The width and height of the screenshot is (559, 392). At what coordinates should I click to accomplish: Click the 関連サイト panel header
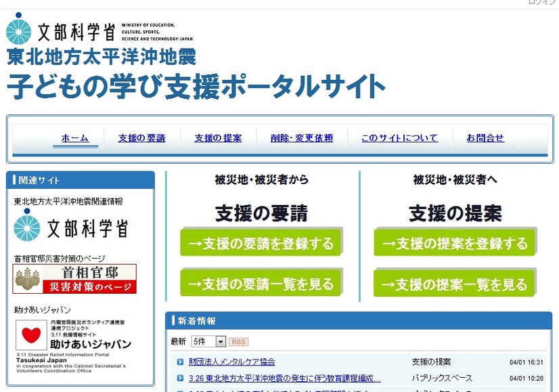click(x=81, y=180)
